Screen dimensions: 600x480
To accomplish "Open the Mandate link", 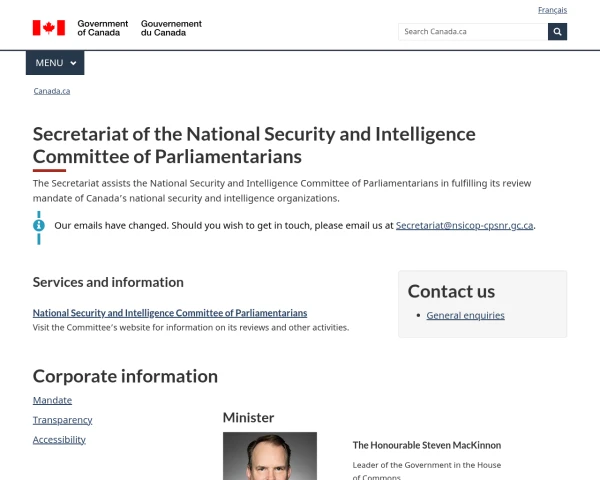I will (x=52, y=401).
